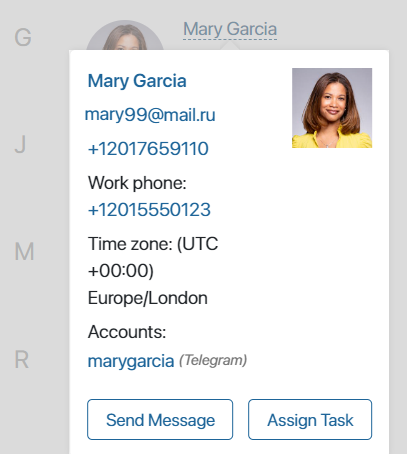Click the Time zone (UTC +00:00) text
This screenshot has height=454, width=407.
[153, 257]
